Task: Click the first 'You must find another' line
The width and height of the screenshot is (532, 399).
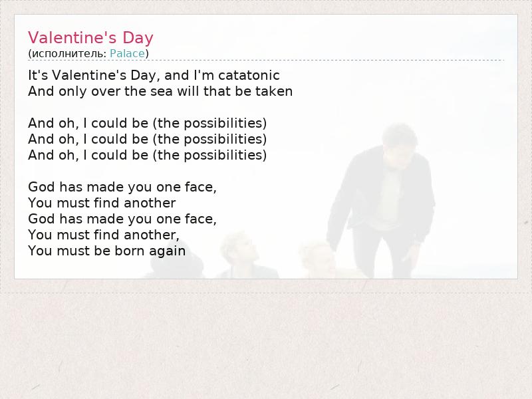Action: point(102,203)
